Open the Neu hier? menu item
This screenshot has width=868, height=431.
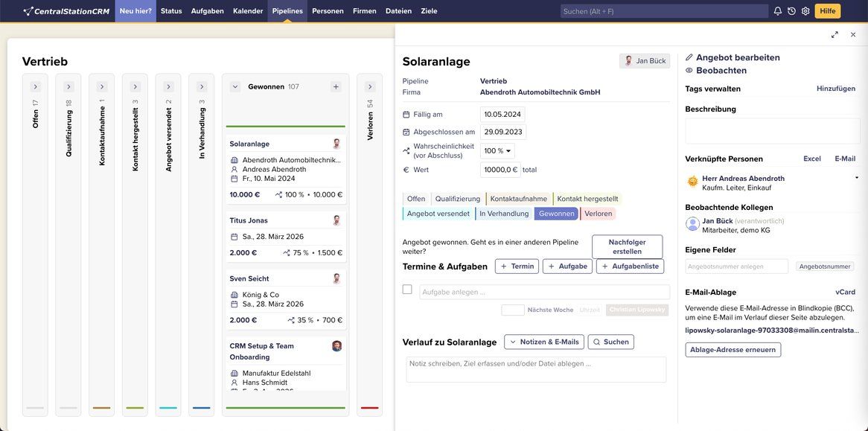tap(135, 11)
